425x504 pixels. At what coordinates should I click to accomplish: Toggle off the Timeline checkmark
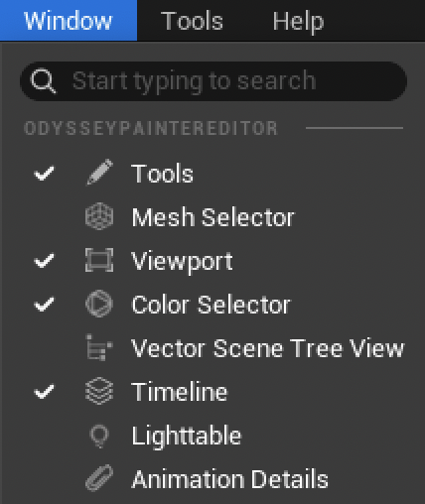click(x=44, y=391)
